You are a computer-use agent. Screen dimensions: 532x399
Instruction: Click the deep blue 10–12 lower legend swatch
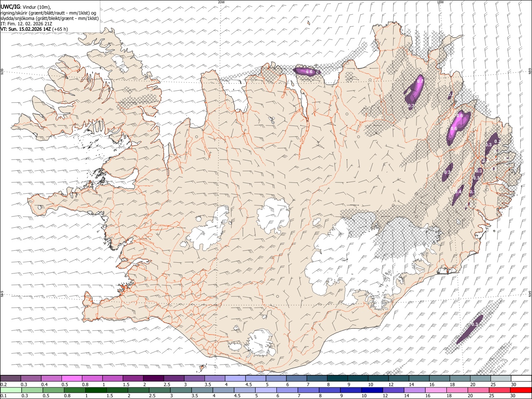[x=372, y=390]
